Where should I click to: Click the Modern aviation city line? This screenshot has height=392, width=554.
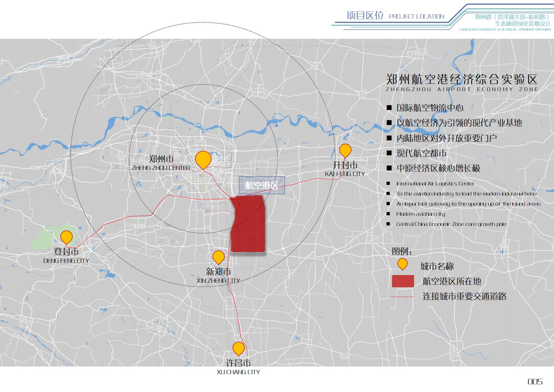click(x=421, y=214)
